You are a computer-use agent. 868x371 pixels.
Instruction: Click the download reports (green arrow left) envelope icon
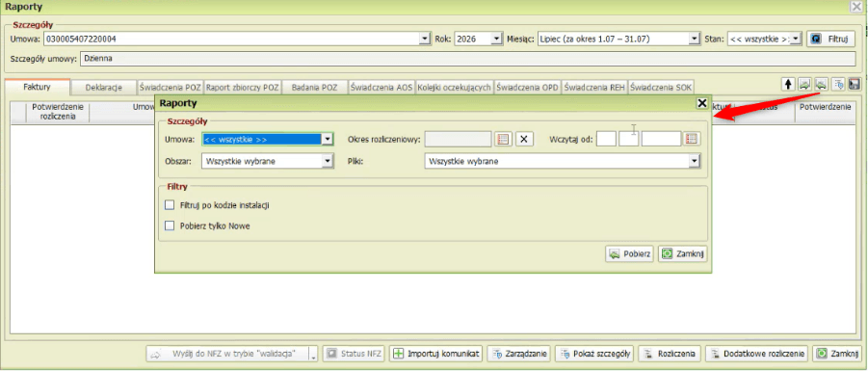click(822, 84)
